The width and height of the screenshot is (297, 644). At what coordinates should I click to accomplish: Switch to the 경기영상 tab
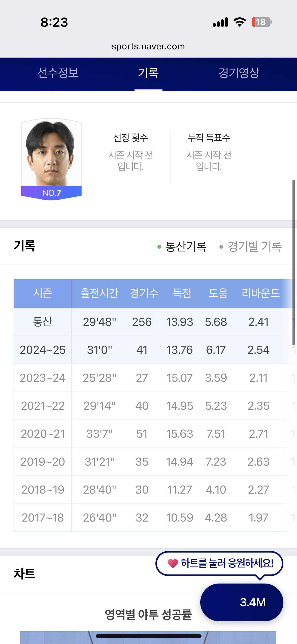(239, 73)
